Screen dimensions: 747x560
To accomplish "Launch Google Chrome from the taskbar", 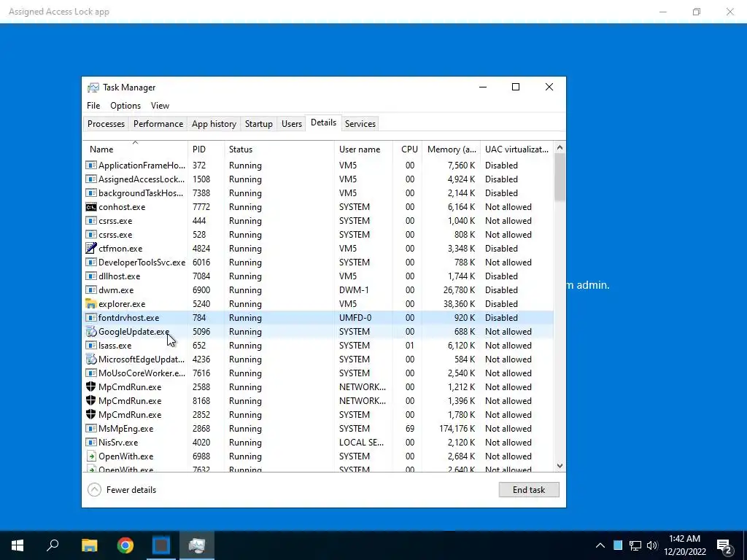I will point(125,545).
